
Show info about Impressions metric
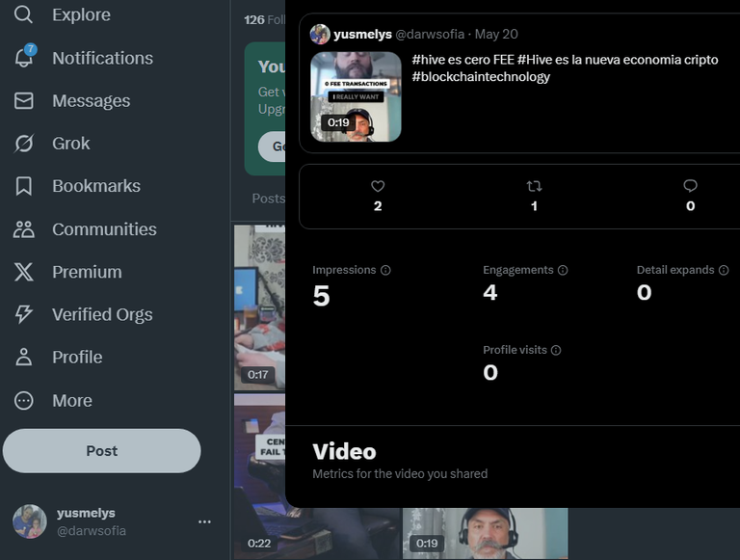[x=385, y=270]
